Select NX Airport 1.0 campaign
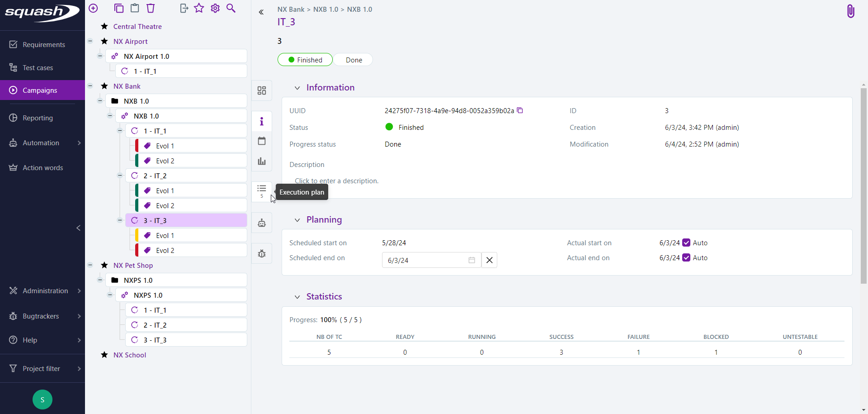This screenshot has height=414, width=868. (x=176, y=56)
